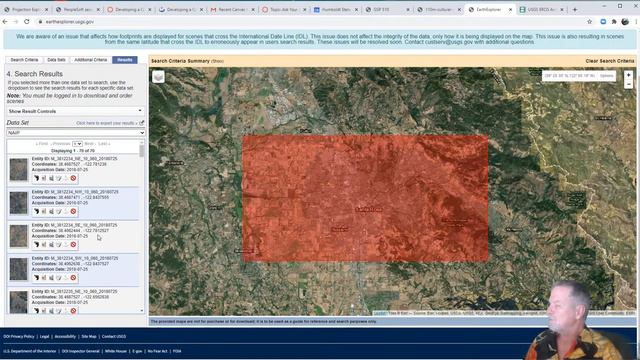Bookmark this page with the star icon
This screenshot has width=640, height=360.
click(589, 22)
